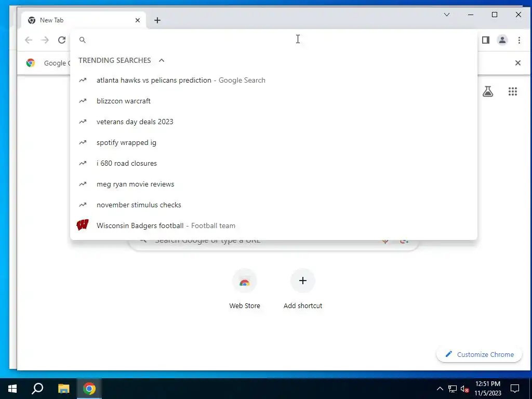
Task: Click the Chrome taskbar icon
Action: (x=89, y=389)
